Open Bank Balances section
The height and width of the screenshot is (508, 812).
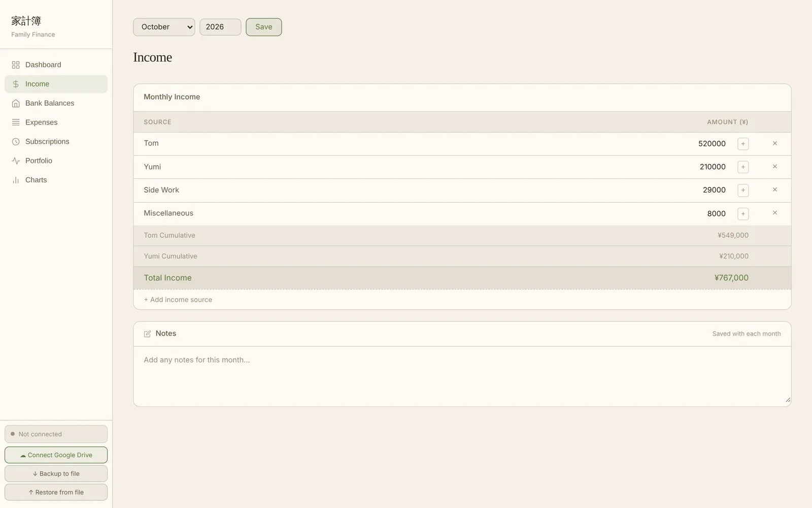coord(56,104)
